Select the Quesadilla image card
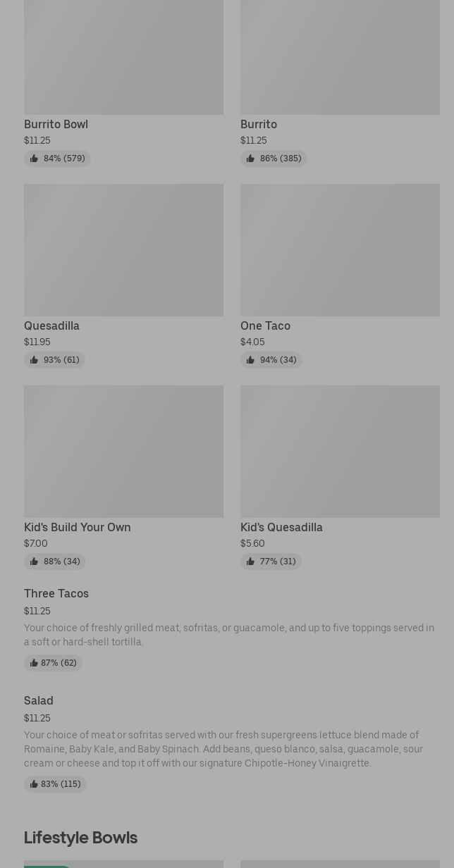Viewport: 454px width, 868px height. [x=123, y=250]
